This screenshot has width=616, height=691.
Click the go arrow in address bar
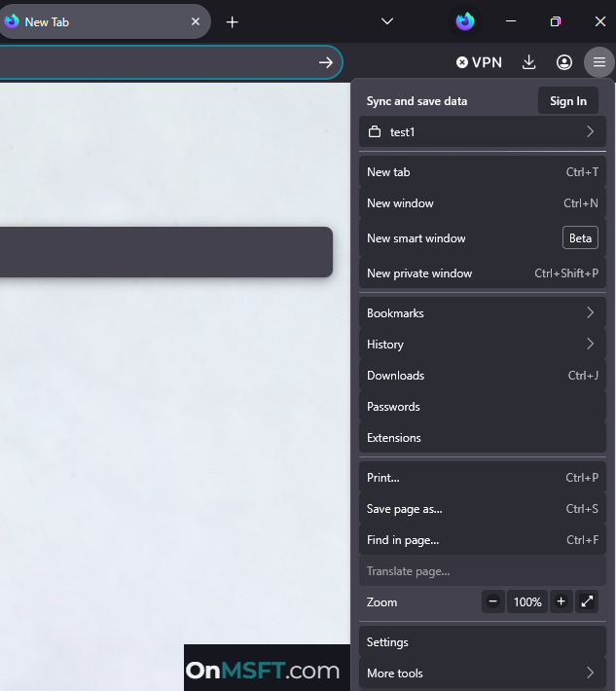(x=326, y=62)
